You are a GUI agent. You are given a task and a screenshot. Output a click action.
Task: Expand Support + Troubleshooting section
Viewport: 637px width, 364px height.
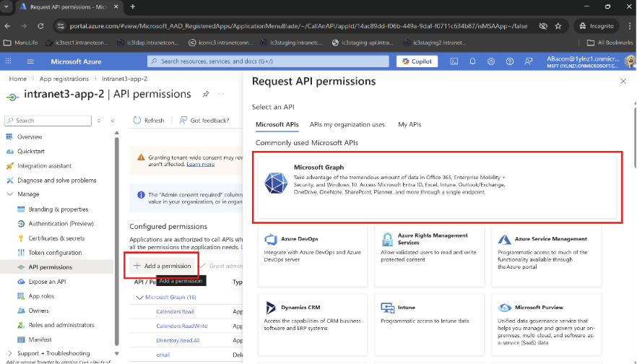point(9,353)
